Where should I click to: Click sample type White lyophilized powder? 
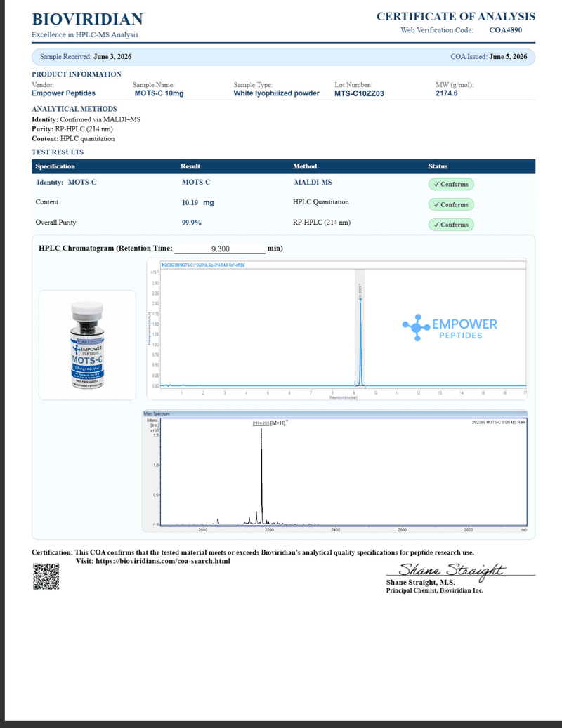[x=276, y=93]
